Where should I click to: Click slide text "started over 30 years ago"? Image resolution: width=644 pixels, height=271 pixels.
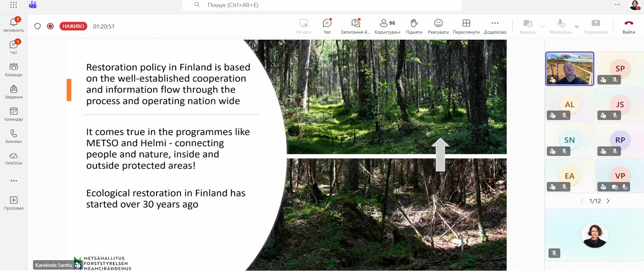coord(142,204)
